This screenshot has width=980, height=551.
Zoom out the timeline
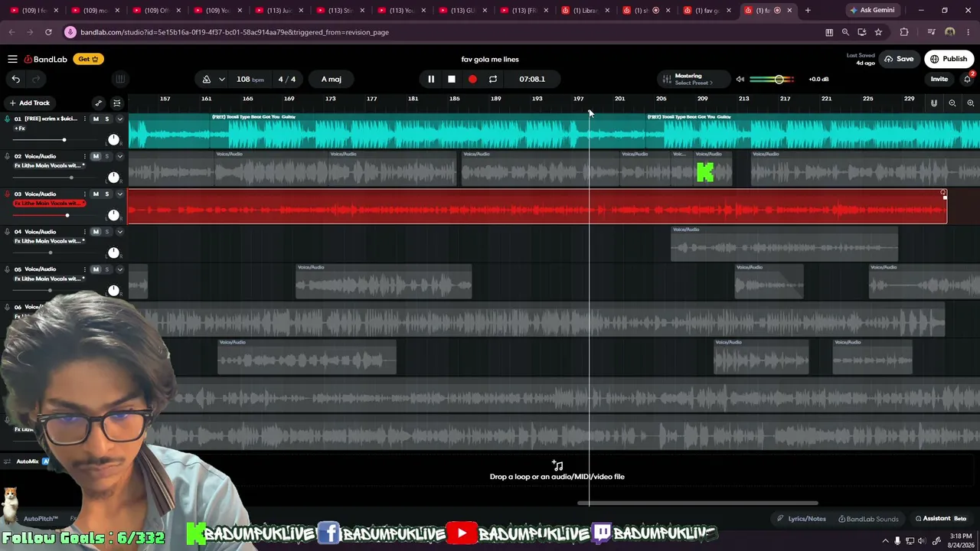coord(952,103)
